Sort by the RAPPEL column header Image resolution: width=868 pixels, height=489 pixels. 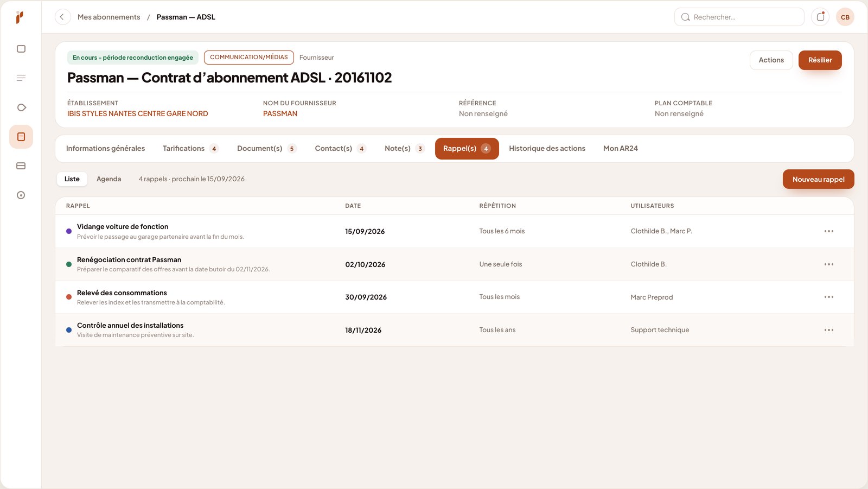click(x=78, y=206)
